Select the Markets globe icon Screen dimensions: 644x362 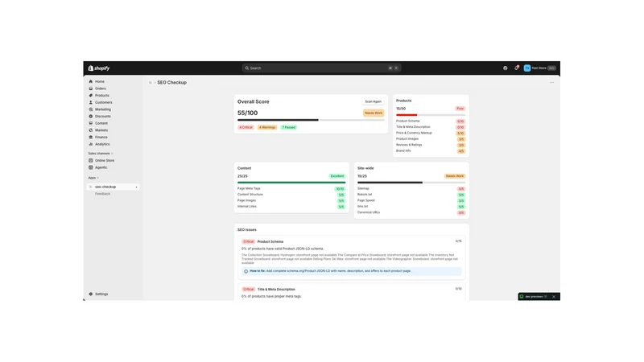[x=91, y=130]
